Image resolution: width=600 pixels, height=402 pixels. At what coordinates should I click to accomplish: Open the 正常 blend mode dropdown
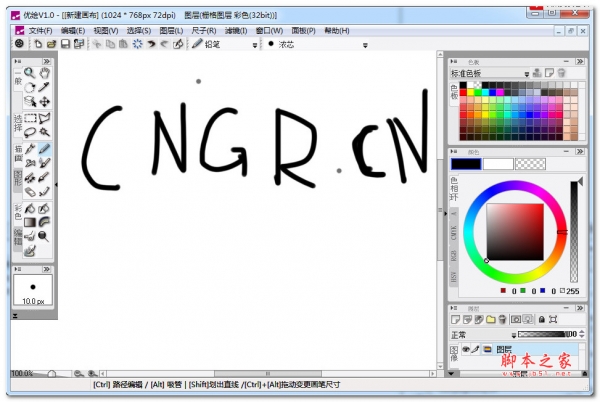514,335
